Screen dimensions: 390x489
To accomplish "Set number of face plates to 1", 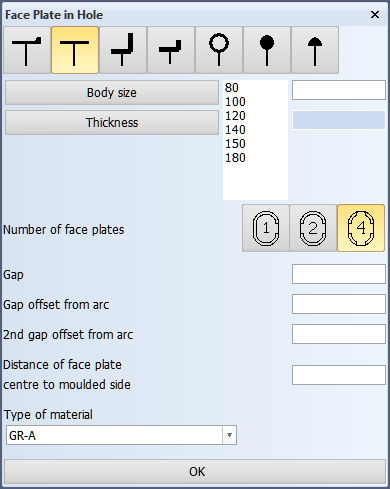I will [x=266, y=228].
